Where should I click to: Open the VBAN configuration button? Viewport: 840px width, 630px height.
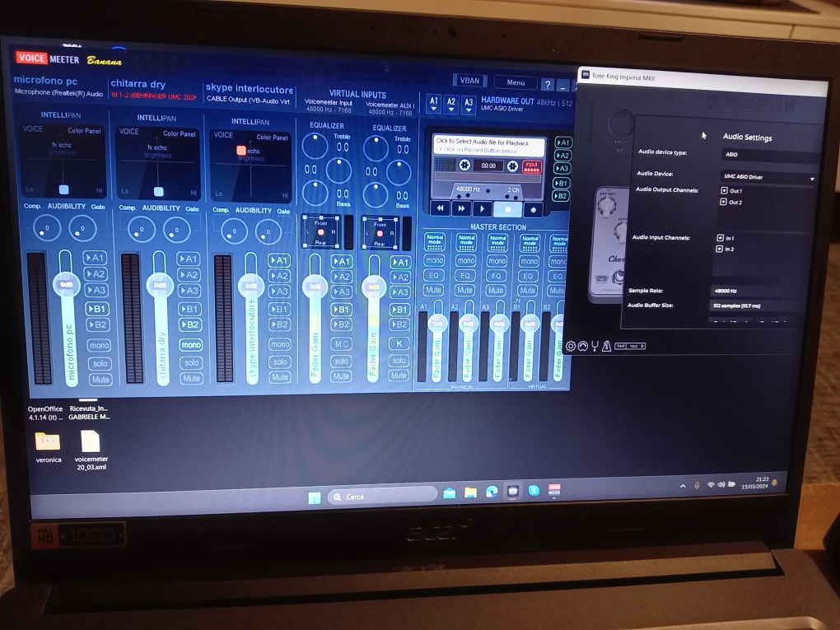[x=469, y=81]
